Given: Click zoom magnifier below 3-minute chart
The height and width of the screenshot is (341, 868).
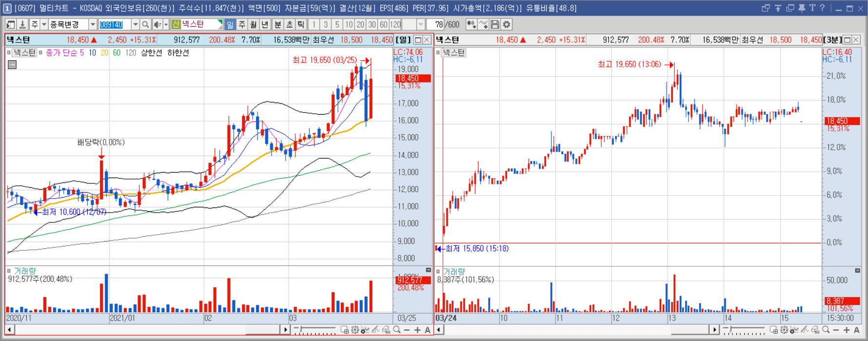Looking at the screenshot, I should click(826, 330).
